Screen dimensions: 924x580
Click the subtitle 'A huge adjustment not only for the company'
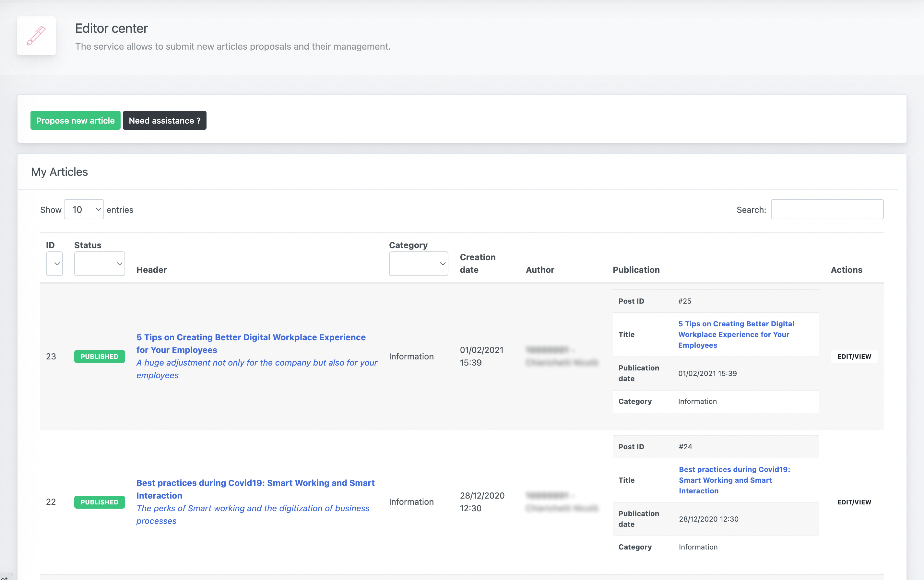pyautogui.click(x=257, y=369)
